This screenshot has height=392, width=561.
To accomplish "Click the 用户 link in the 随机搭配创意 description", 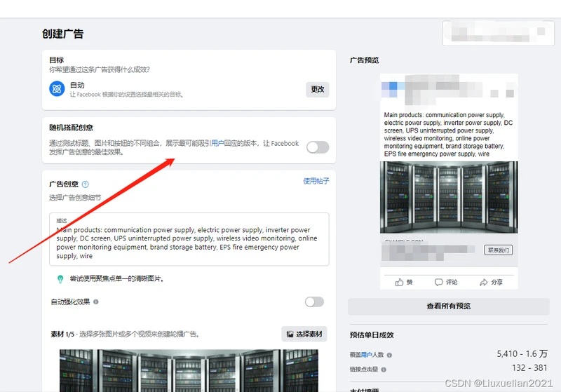I will [x=217, y=144].
